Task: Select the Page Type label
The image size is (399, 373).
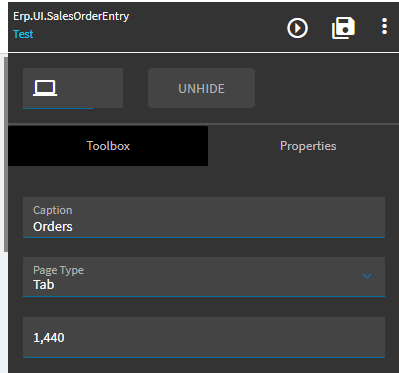Action: (x=58, y=270)
